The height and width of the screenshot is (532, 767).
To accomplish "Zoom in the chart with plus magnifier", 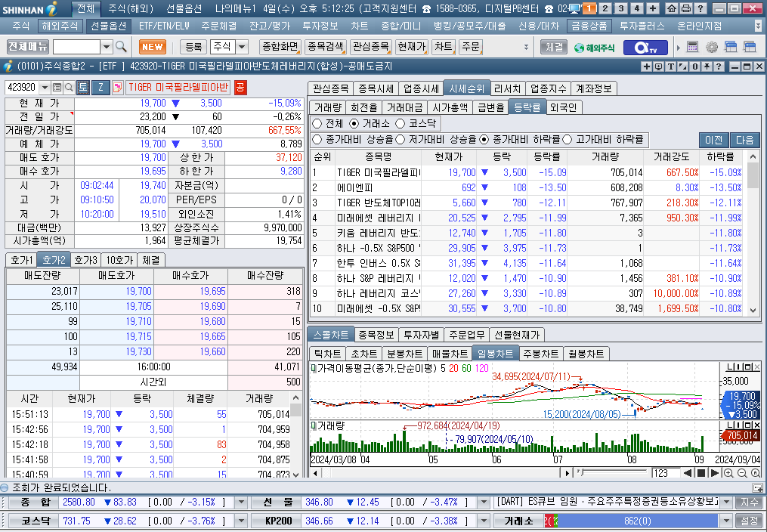I will coord(728,473).
